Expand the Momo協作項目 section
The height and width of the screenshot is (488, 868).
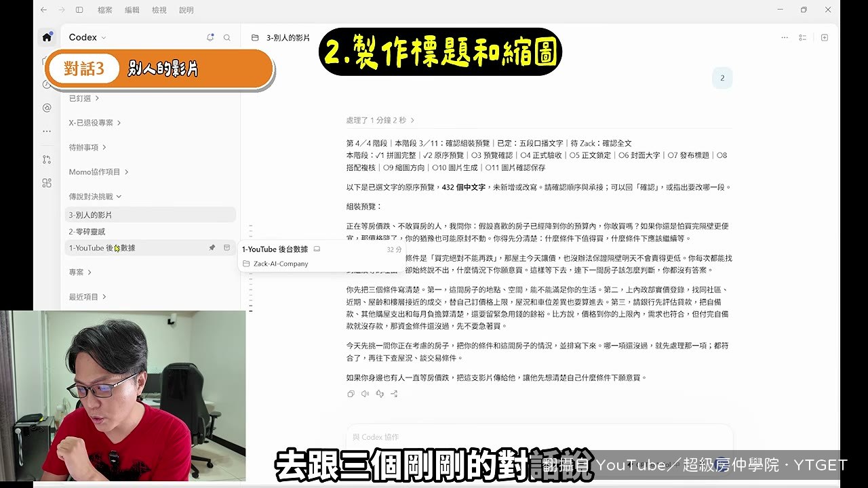(99, 172)
